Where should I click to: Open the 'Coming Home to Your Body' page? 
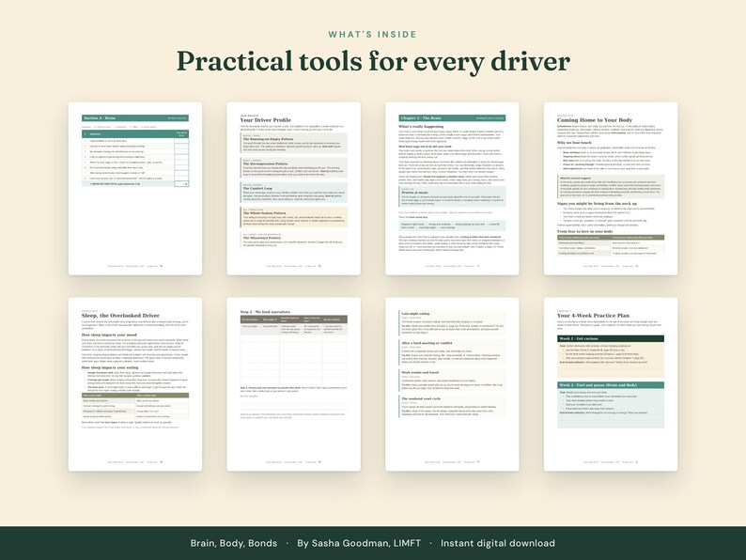611,189
